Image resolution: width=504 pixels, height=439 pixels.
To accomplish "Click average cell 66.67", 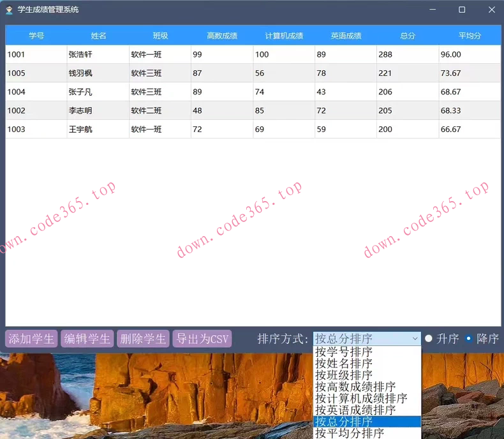I will coord(470,129).
